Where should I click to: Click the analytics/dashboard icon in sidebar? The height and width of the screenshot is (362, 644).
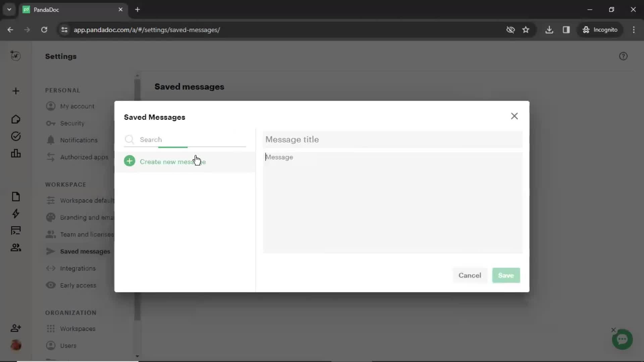pos(16,153)
